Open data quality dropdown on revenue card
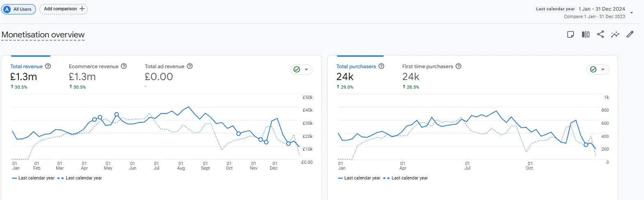The height and width of the screenshot is (200, 644). (306, 69)
